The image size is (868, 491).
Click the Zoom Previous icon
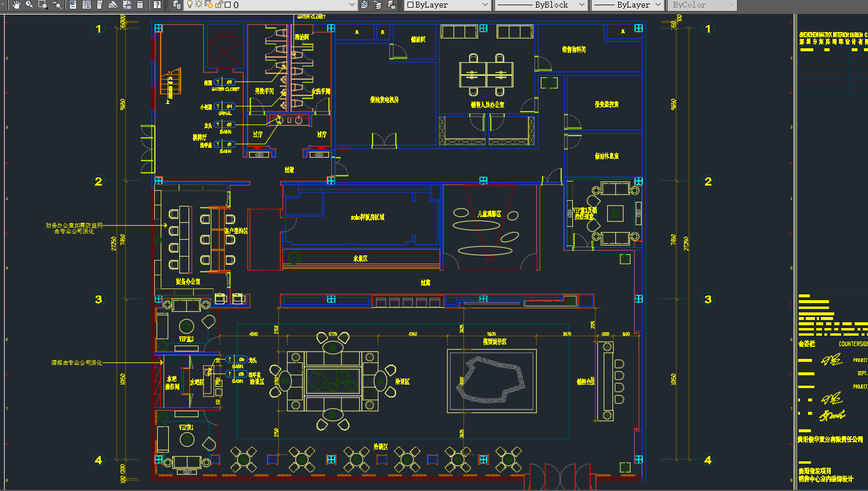tap(56, 5)
